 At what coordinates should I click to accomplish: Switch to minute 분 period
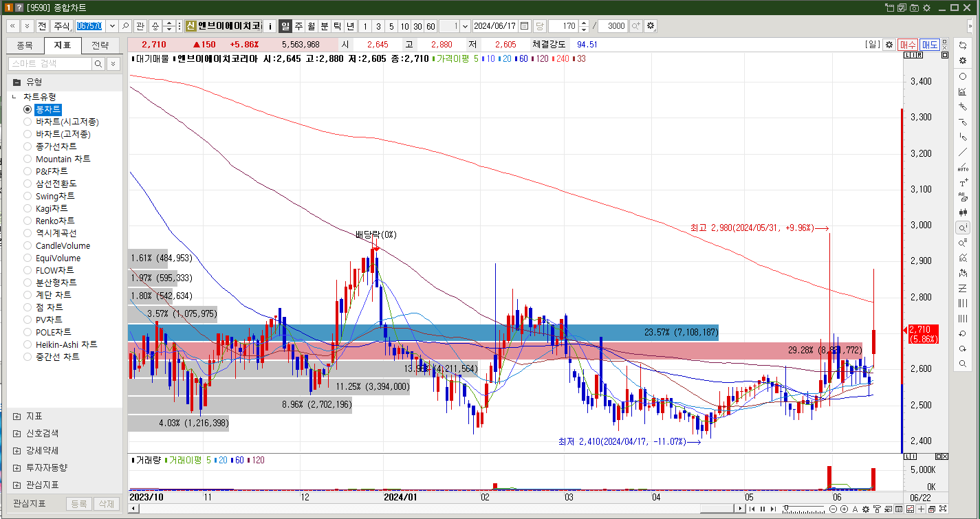click(325, 26)
